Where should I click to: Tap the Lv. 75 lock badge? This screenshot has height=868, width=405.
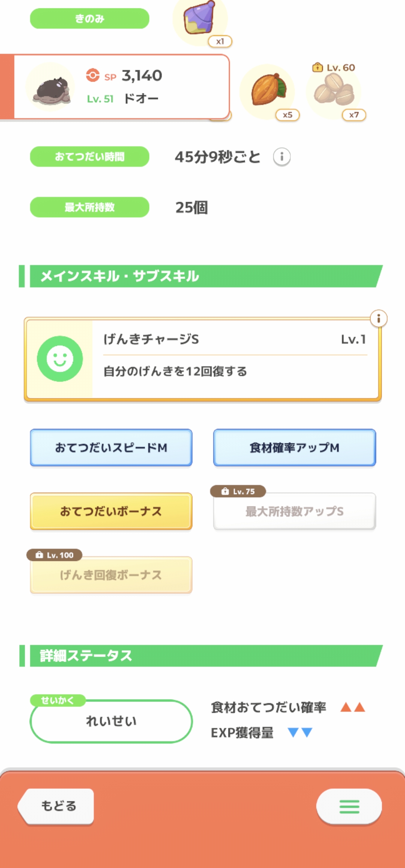(x=238, y=491)
